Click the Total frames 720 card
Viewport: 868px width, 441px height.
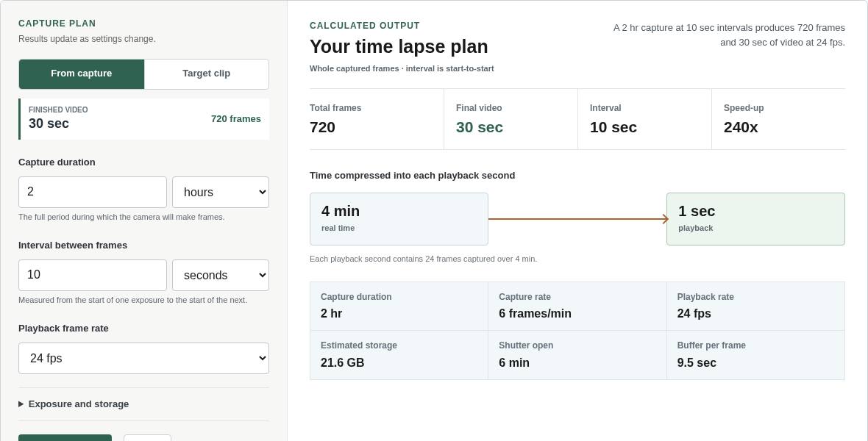tap(377, 119)
